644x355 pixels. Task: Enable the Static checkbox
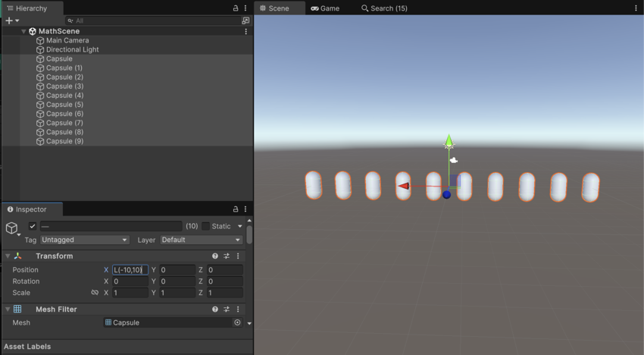point(205,226)
